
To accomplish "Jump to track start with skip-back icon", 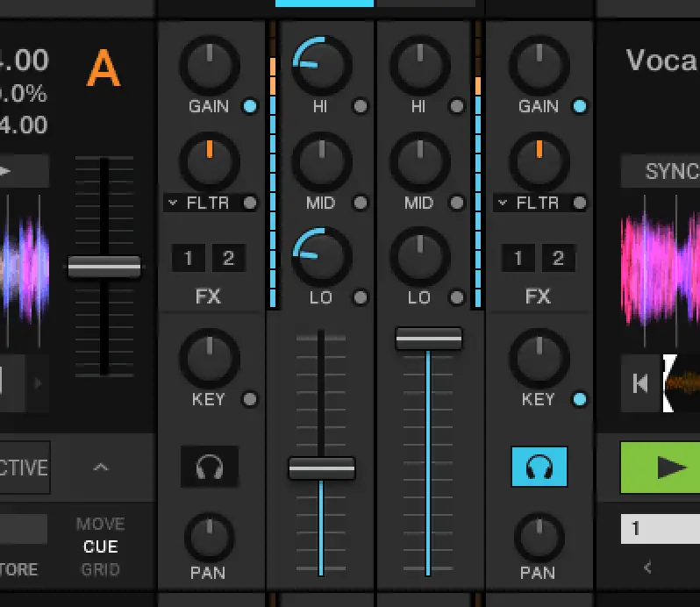I will coord(640,383).
